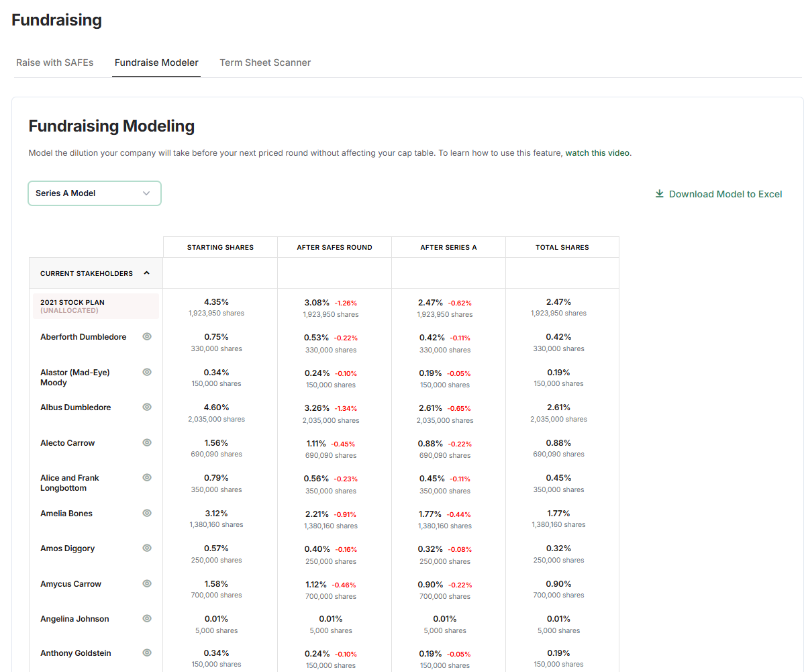Screen dimensions: 804x672
Task: Click the After SAFEs Round column header
Action: (x=334, y=247)
